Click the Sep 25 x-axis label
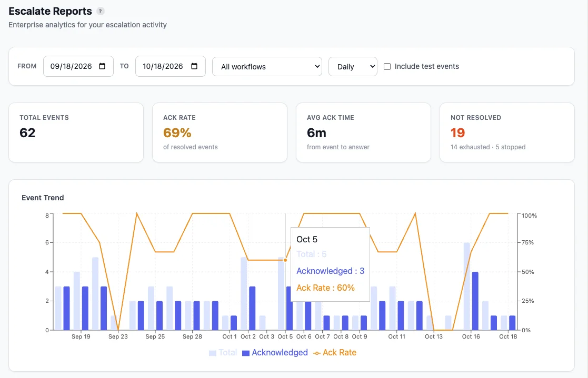588x378 pixels. click(x=155, y=336)
